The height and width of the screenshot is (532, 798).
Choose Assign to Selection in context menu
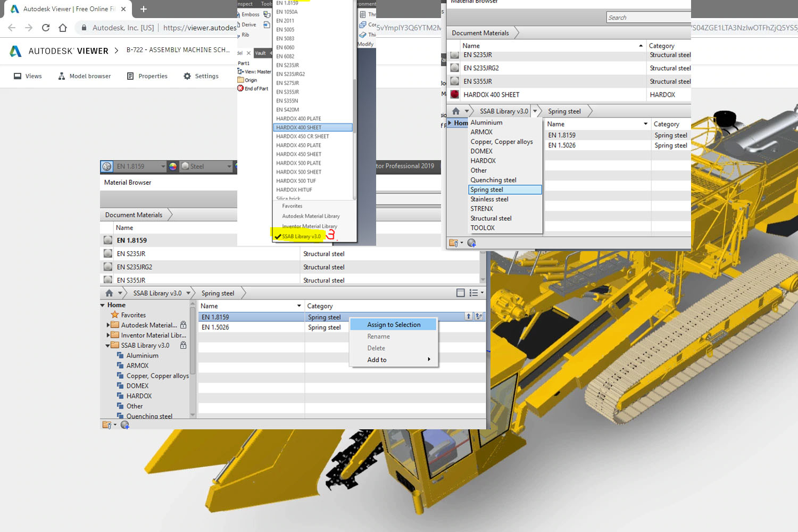point(394,325)
